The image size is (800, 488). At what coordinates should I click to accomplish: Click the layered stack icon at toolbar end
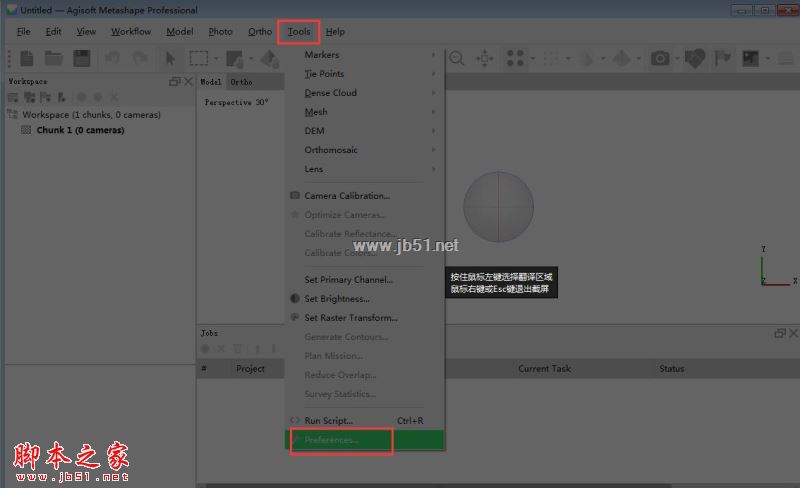(x=786, y=59)
